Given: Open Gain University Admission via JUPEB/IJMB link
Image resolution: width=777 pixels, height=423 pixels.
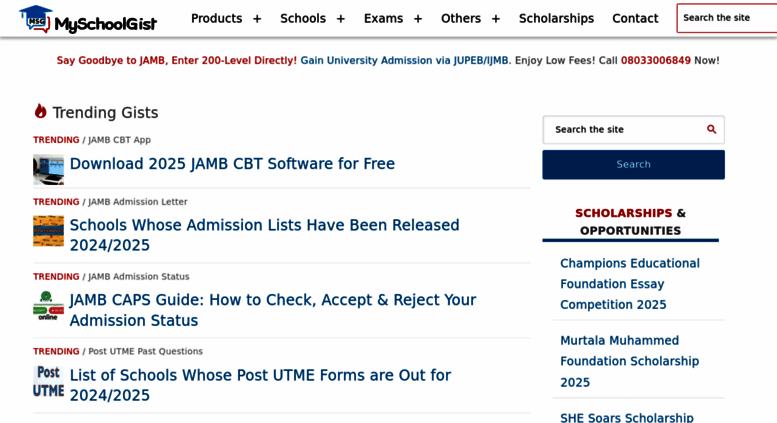Looking at the screenshot, I should point(404,60).
